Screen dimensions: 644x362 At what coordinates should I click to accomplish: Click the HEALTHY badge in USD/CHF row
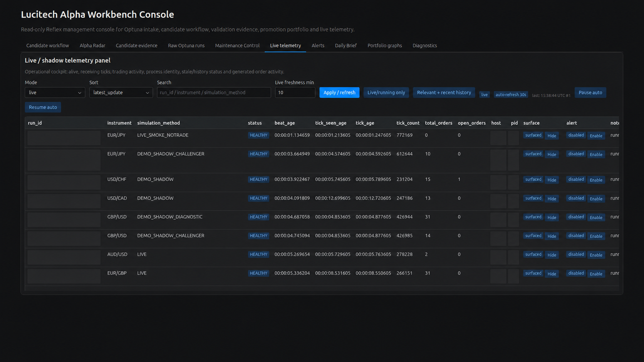pyautogui.click(x=258, y=180)
